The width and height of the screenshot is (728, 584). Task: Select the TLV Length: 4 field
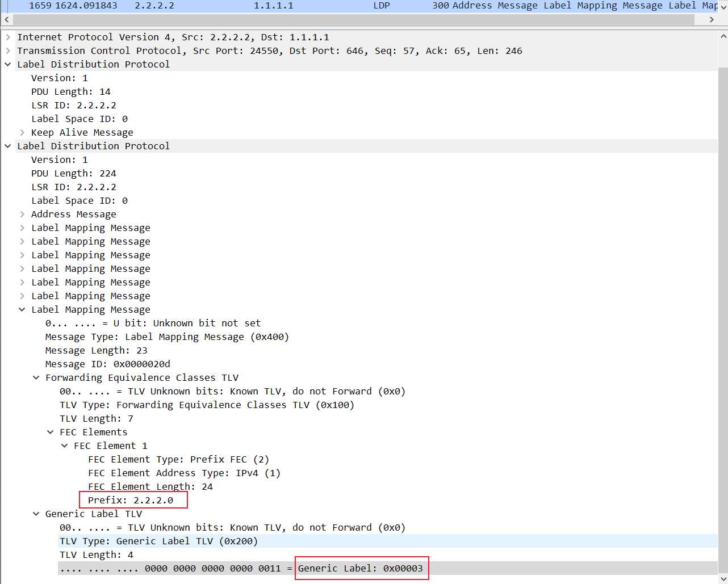tap(97, 554)
